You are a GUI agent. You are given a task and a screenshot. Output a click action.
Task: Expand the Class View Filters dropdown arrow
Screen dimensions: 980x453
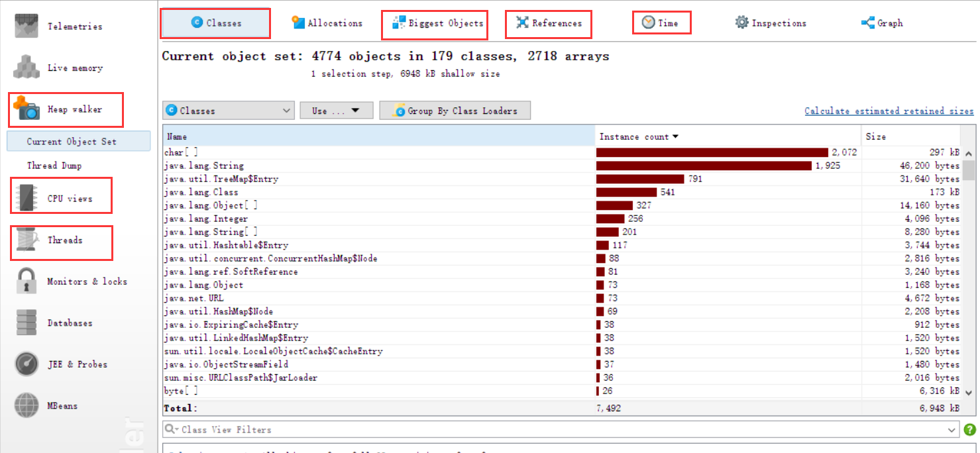pyautogui.click(x=953, y=430)
